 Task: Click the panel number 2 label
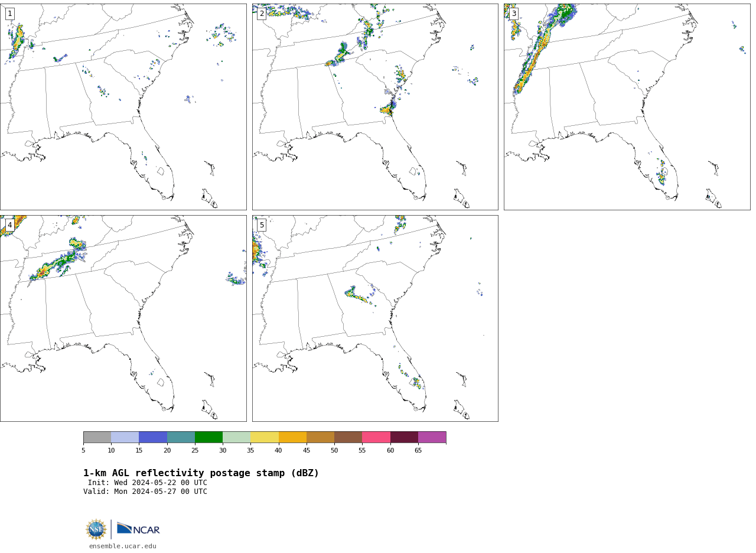[x=262, y=14]
